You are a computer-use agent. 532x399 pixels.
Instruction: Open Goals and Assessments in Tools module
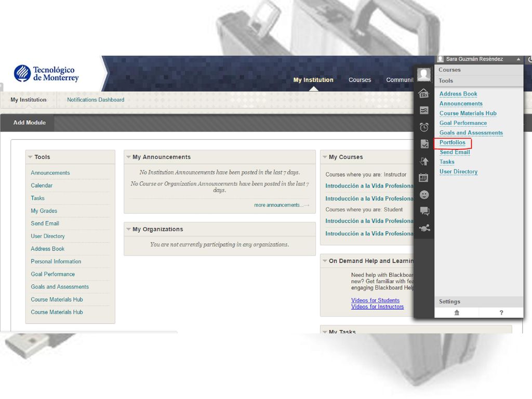[x=60, y=287]
